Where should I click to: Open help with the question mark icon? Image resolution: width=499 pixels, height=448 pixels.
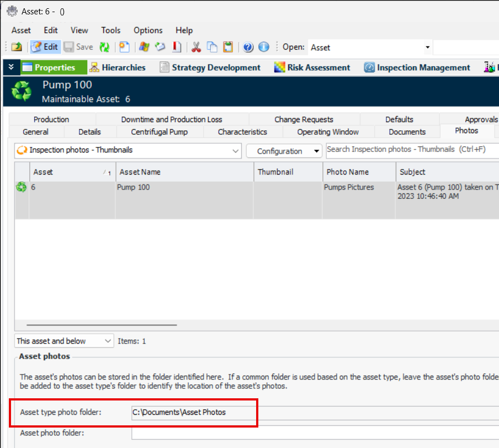248,47
